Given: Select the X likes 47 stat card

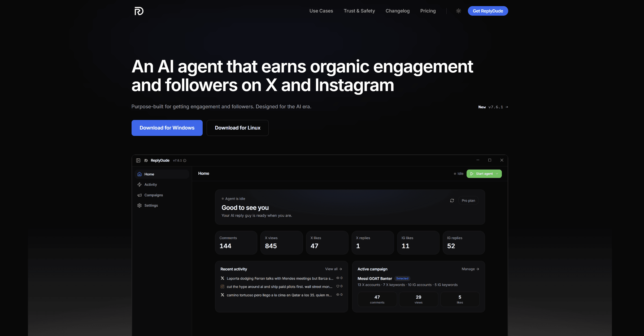Looking at the screenshot, I should coord(327,243).
